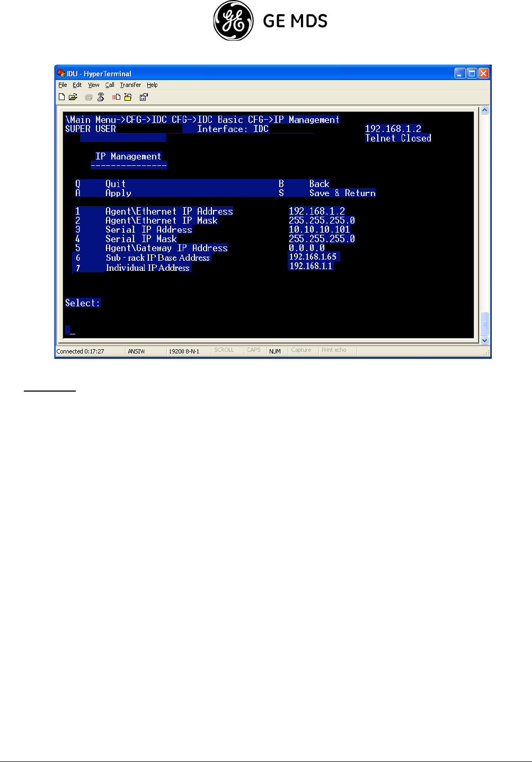Click the vertical scrollbar thumb
532x762 pixels.
coord(484,324)
